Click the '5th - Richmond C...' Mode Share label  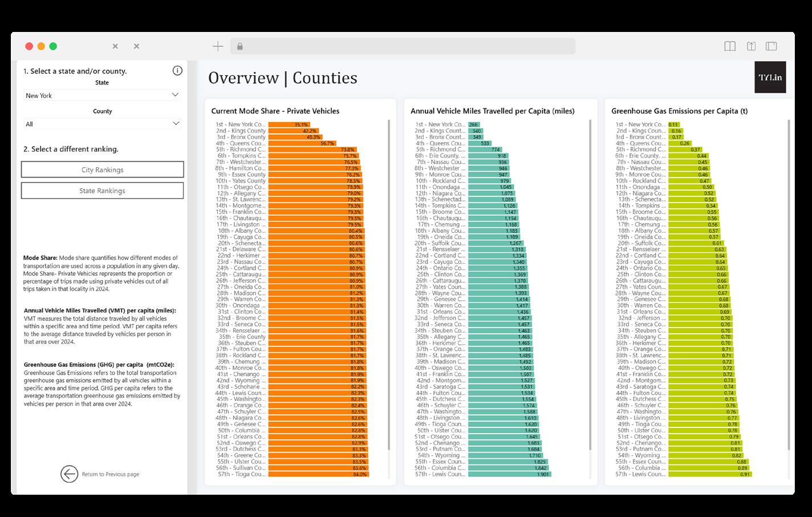pyautogui.click(x=241, y=150)
